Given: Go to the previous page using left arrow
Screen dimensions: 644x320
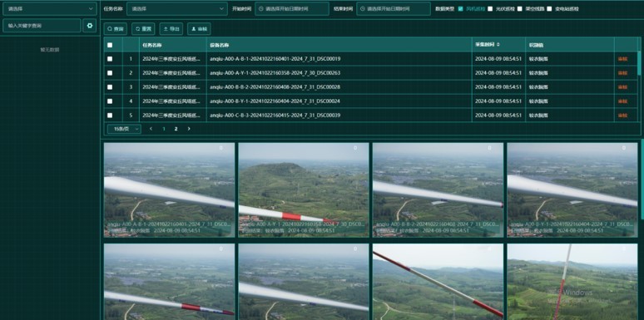Looking at the screenshot, I should (x=151, y=129).
